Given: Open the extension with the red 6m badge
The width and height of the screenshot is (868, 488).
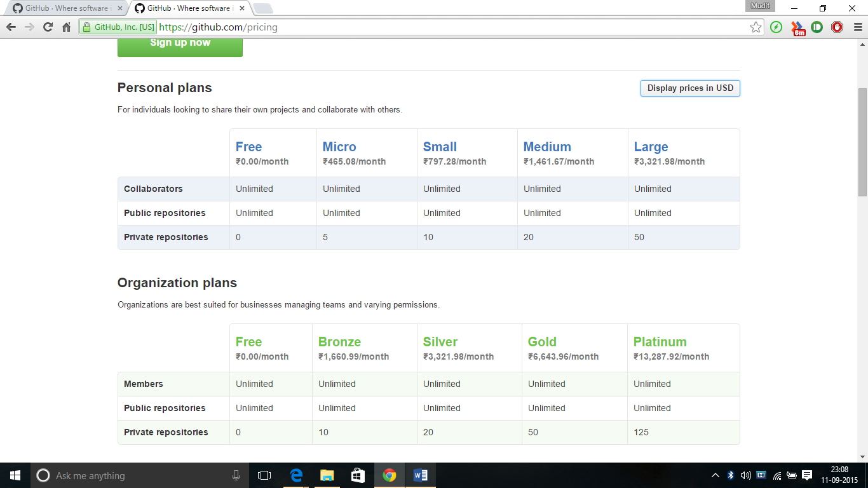Looking at the screenshot, I should (x=797, y=28).
